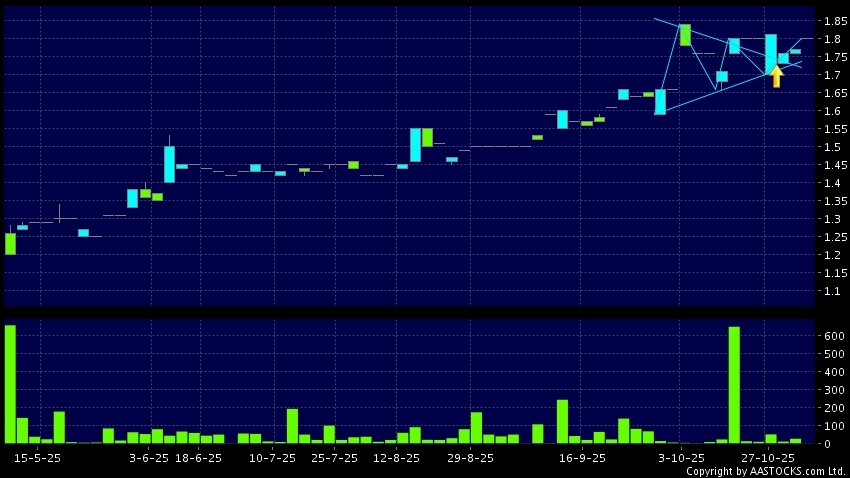Select the 650-volume spike bar in late October

click(x=734, y=385)
